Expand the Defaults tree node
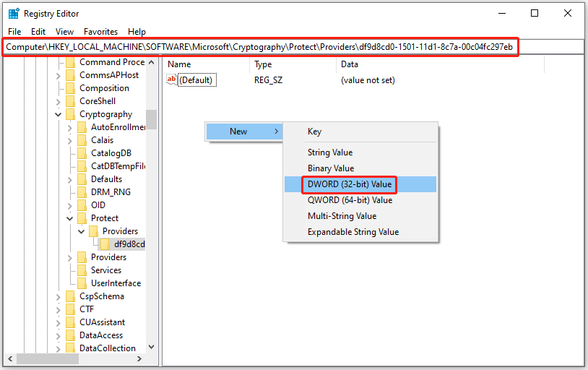Image resolution: width=588 pixels, height=370 pixels. coord(70,180)
